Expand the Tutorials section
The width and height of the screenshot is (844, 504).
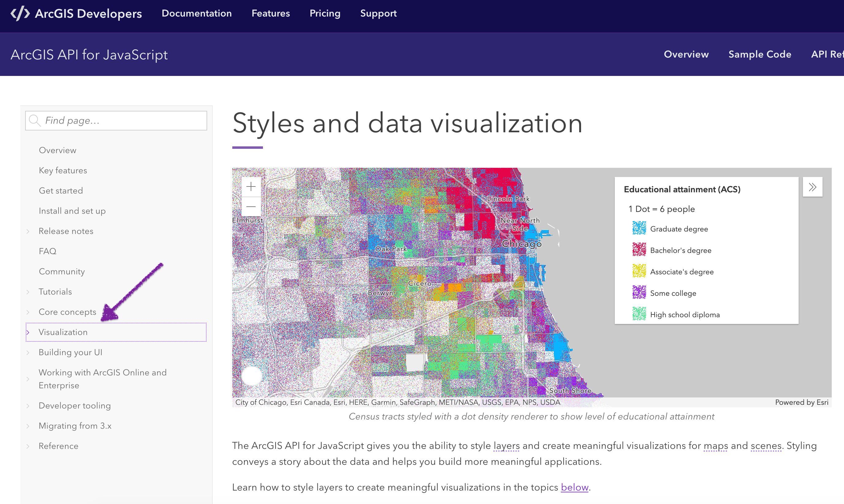pos(28,292)
